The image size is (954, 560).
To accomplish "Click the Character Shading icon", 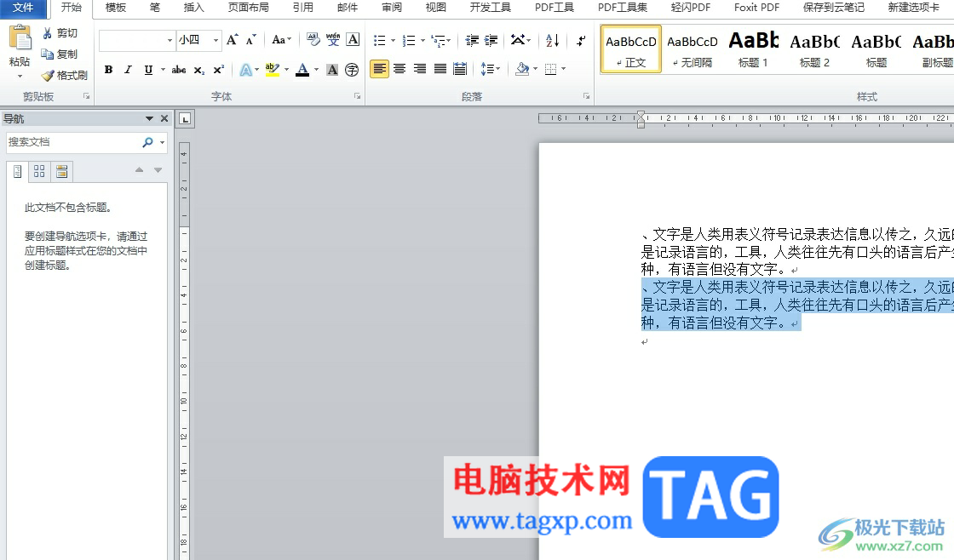I will [x=332, y=70].
